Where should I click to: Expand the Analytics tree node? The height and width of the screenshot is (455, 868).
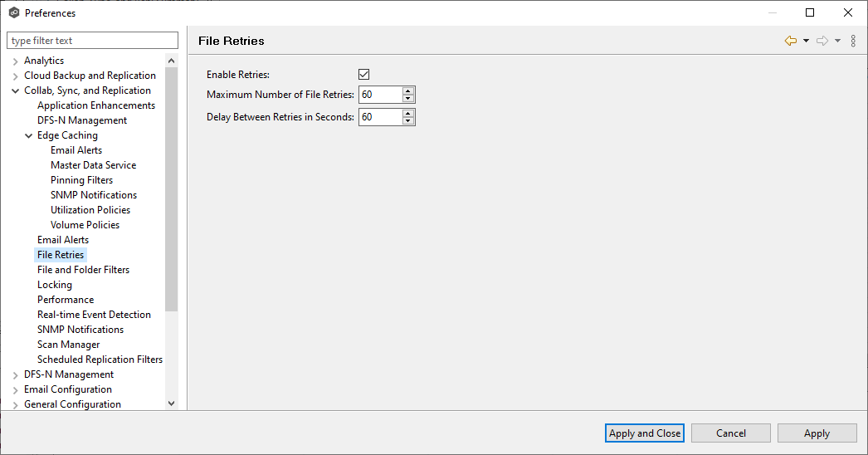(16, 61)
